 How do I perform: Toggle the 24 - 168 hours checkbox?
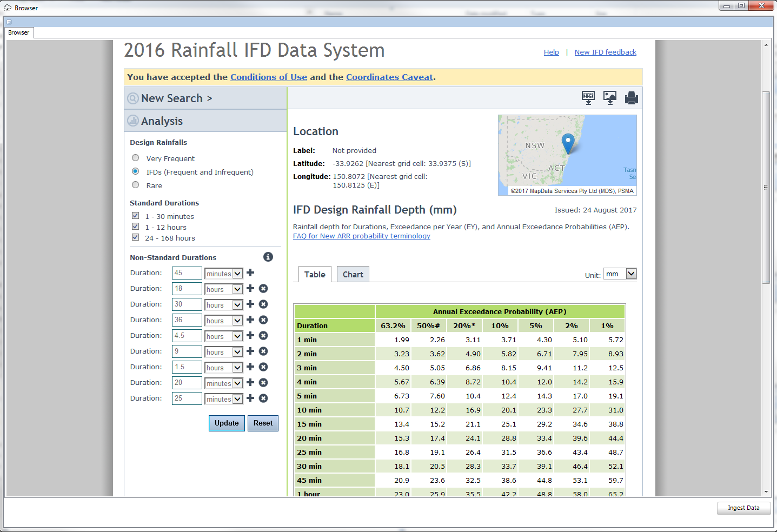(136, 237)
